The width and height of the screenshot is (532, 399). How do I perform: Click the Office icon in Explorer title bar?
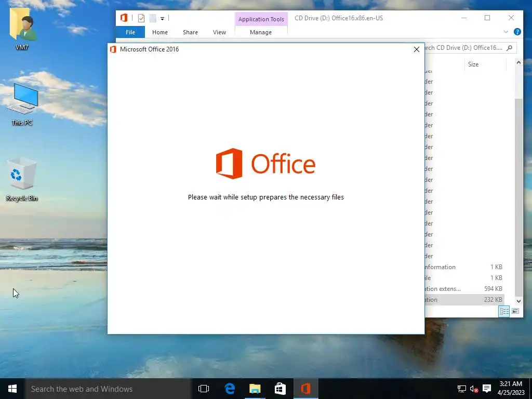tap(124, 18)
